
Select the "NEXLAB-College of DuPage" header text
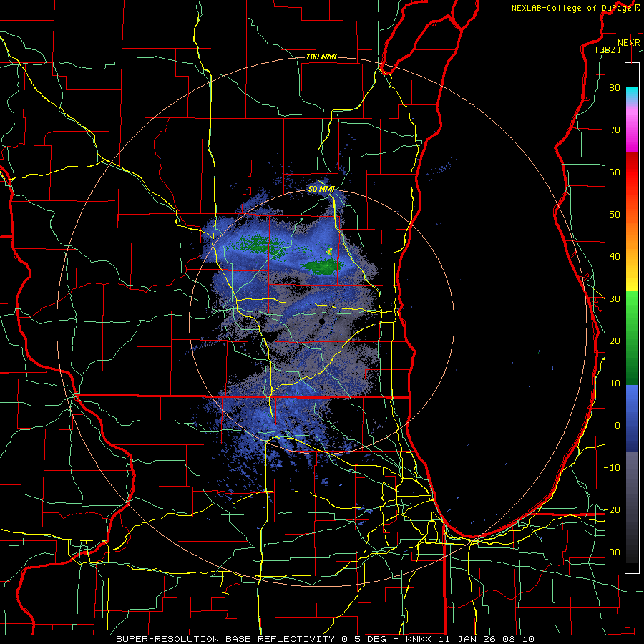572,8
